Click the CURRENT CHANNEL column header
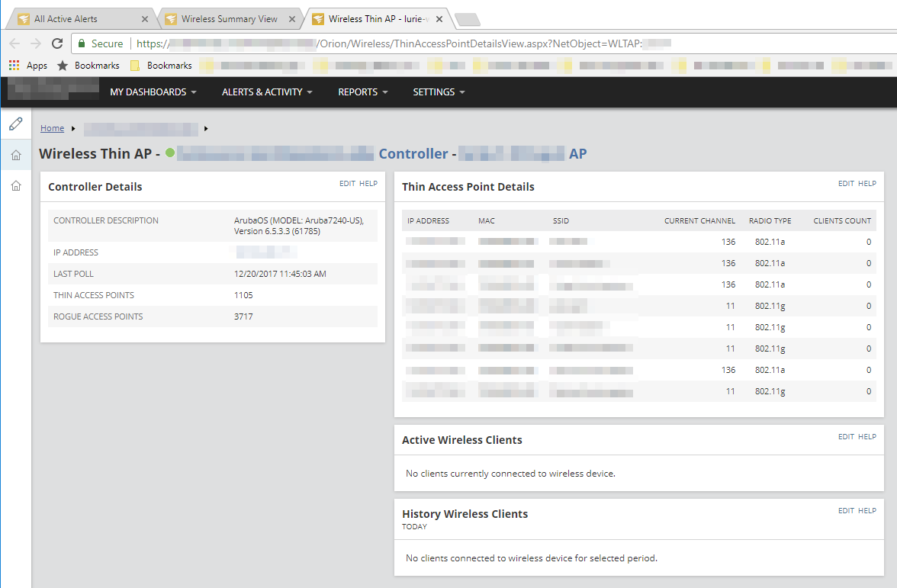The width and height of the screenshot is (897, 588). (699, 221)
